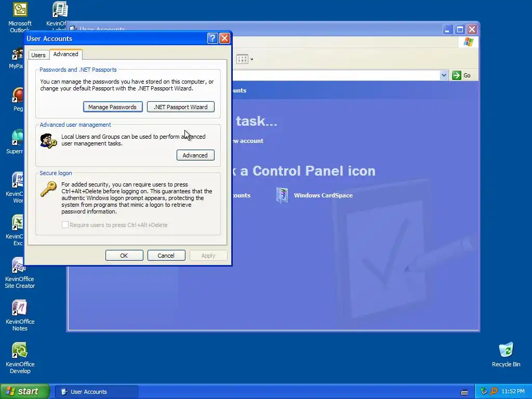Viewport: 532px width, 399px height.
Task: Click the clock showing 11:52 PM
Action: click(x=513, y=391)
